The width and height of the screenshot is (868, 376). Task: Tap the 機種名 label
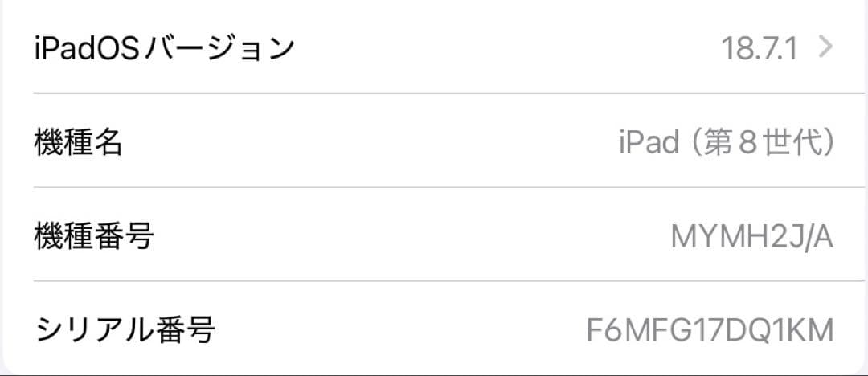click(78, 143)
